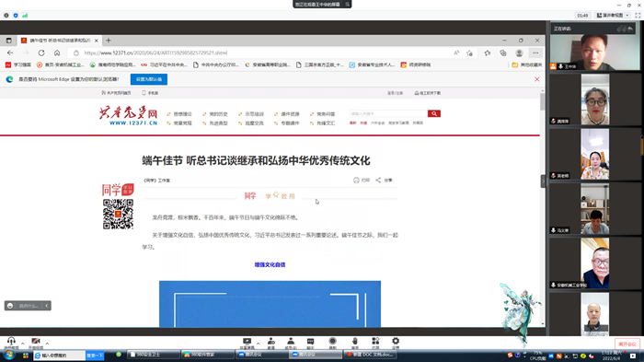The width and height of the screenshot is (644, 362).
Task: Expand share screen options arrow
Action: tap(258, 343)
